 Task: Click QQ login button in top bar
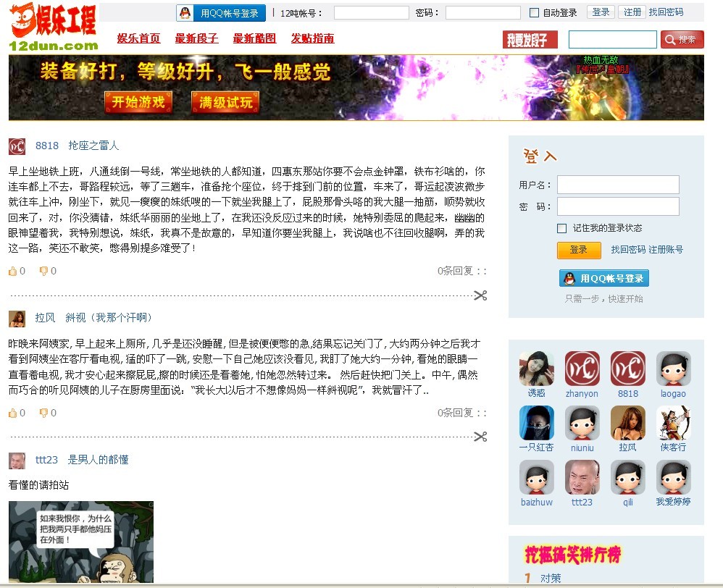coord(221,13)
